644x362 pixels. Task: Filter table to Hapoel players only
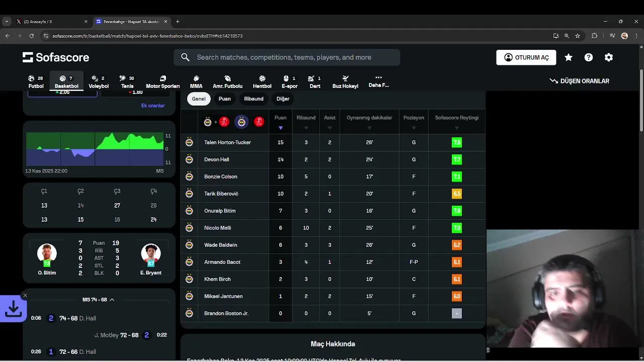(x=259, y=122)
